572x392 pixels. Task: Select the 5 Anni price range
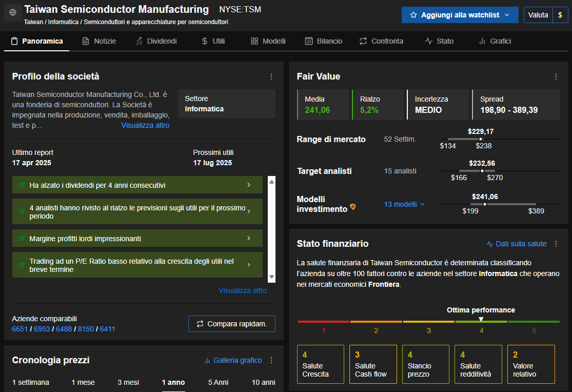218,382
